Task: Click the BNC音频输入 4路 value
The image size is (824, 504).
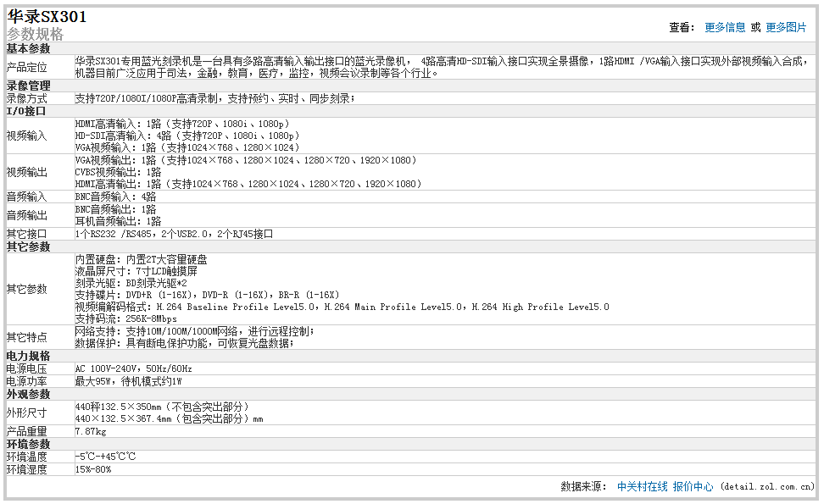Action: 115,197
